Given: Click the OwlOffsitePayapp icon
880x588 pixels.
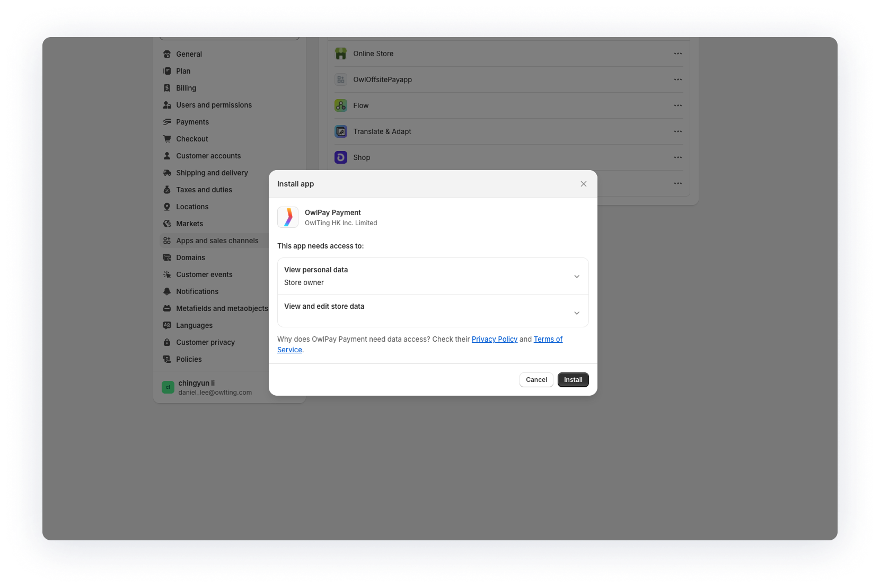Looking at the screenshot, I should click(341, 79).
